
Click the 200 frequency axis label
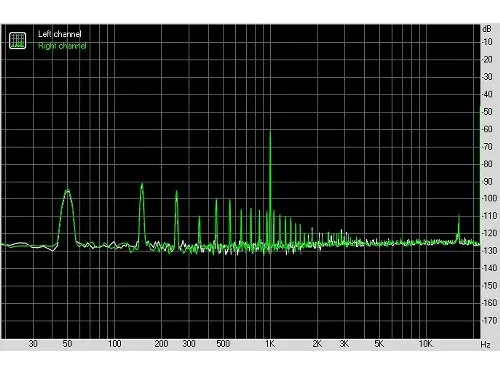[x=161, y=344]
